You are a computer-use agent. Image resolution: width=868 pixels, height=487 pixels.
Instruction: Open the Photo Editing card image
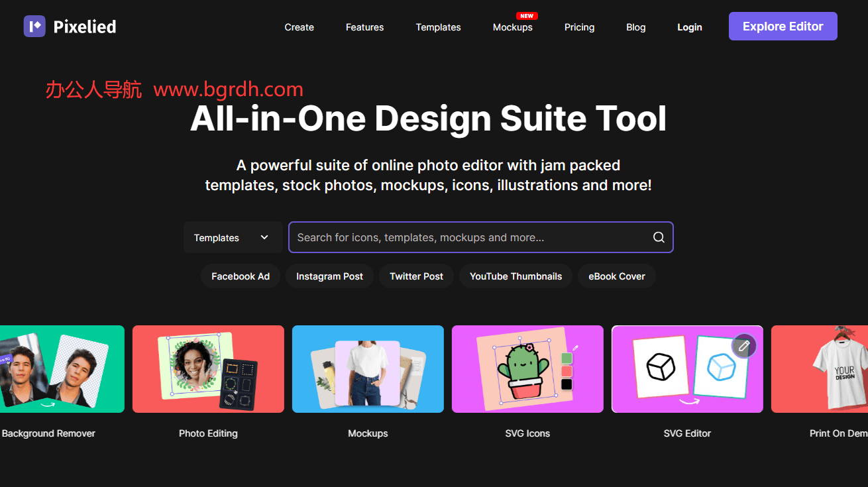(208, 369)
